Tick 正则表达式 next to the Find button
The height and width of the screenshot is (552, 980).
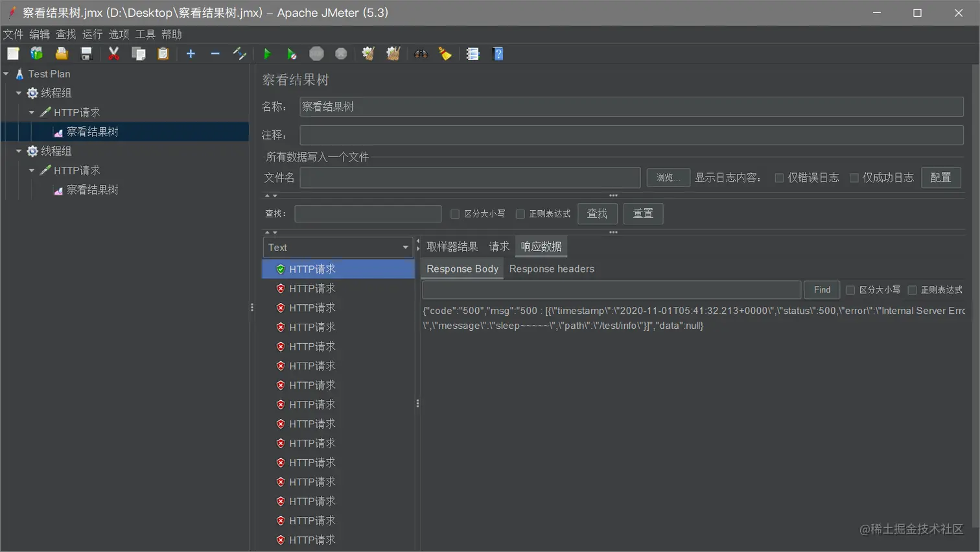pyautogui.click(x=912, y=290)
